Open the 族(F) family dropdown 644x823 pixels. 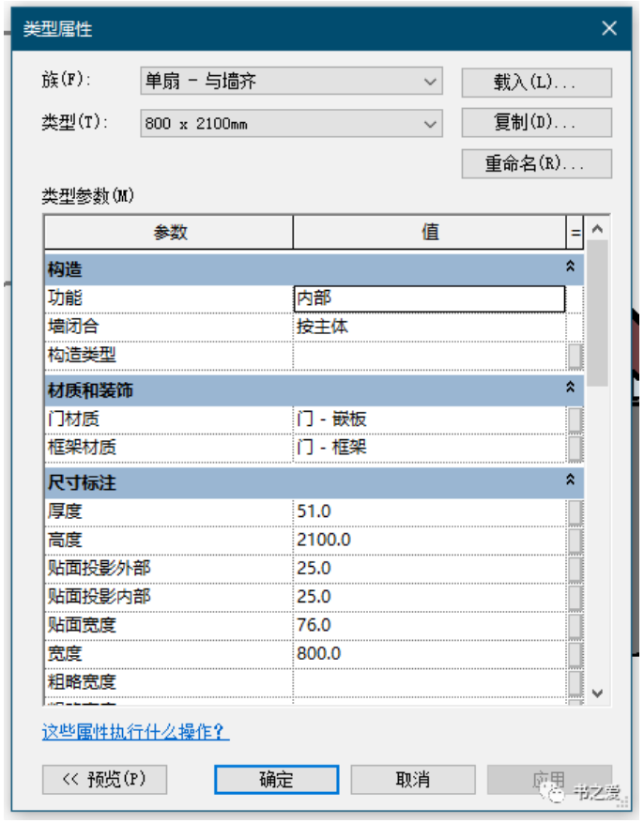pos(291,81)
